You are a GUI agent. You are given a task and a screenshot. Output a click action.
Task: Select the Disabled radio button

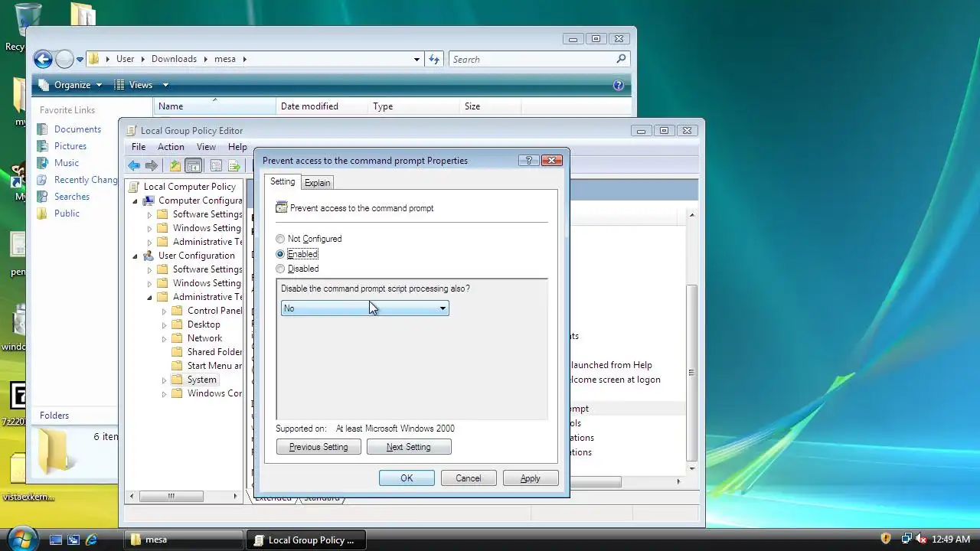click(280, 269)
